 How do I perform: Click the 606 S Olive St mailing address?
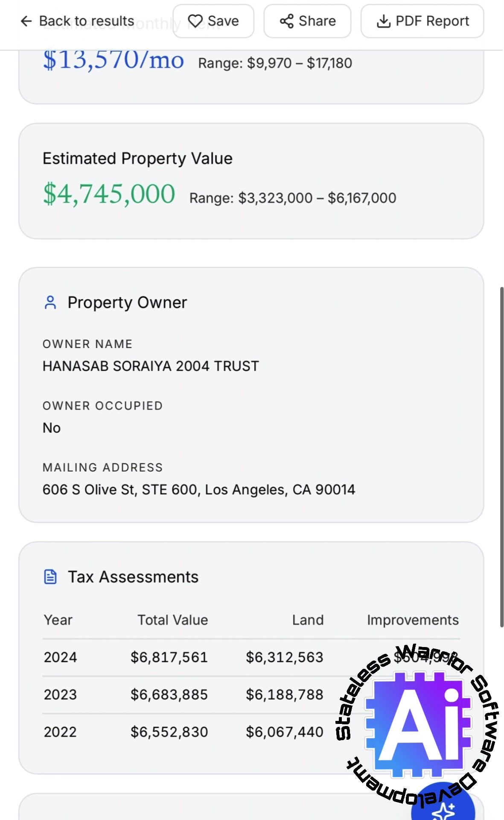click(198, 489)
